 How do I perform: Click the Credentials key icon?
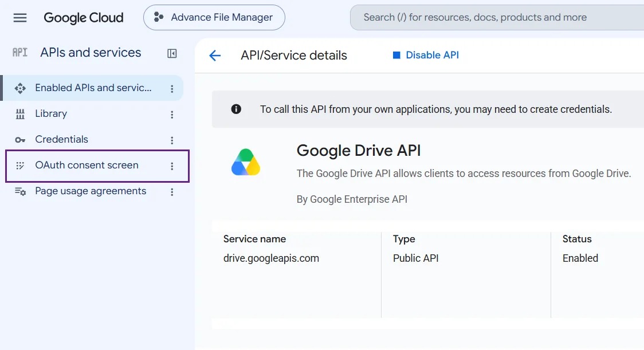tap(20, 140)
